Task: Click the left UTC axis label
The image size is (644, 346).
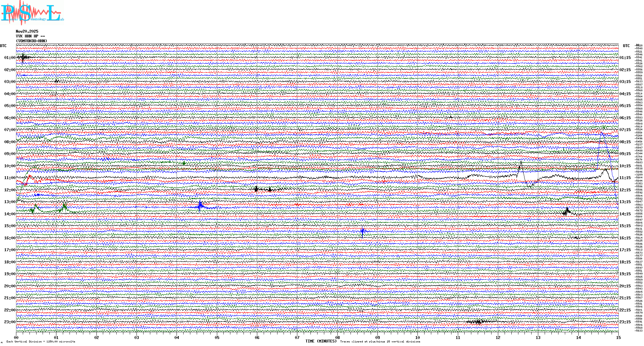Action: (3, 46)
